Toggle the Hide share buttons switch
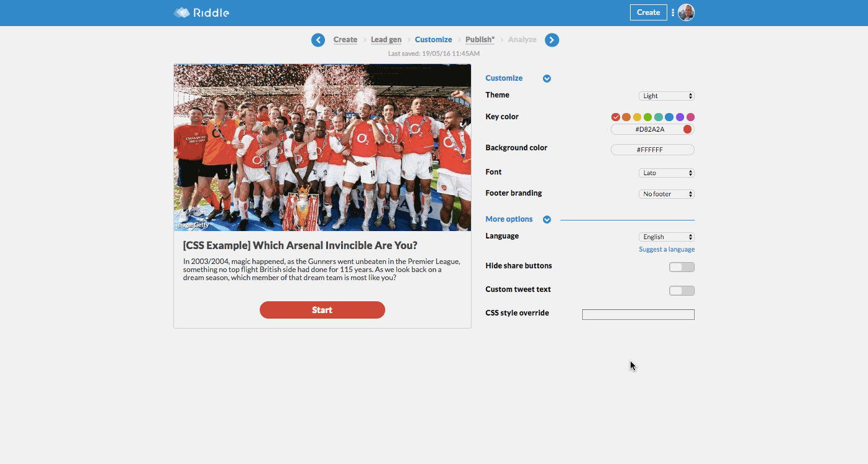Screen dimensions: 868x464 pyautogui.click(x=682, y=268)
